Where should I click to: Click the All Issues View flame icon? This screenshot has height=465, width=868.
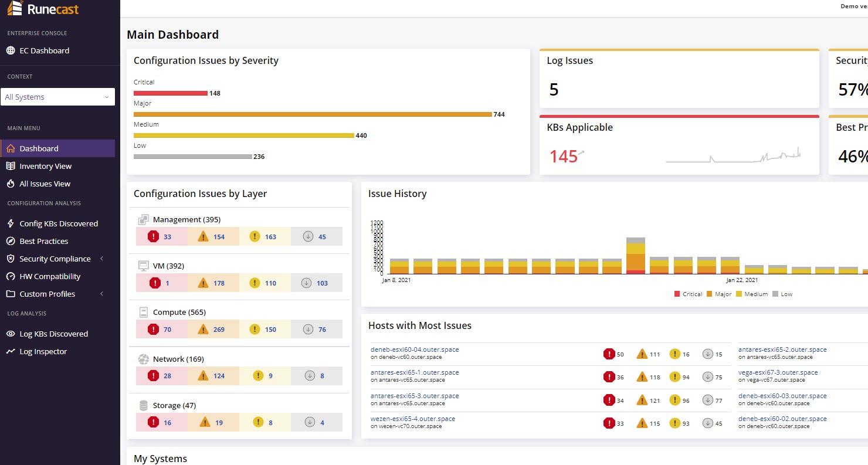(x=11, y=184)
